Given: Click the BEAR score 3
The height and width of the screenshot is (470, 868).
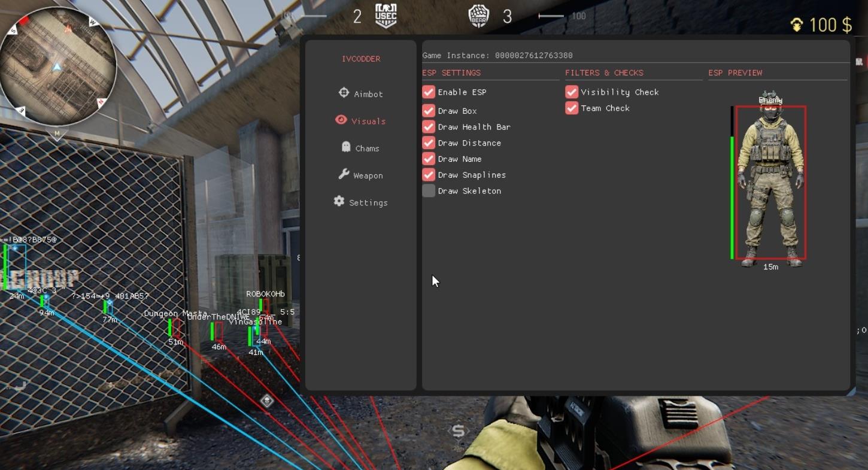Looking at the screenshot, I should point(508,17).
